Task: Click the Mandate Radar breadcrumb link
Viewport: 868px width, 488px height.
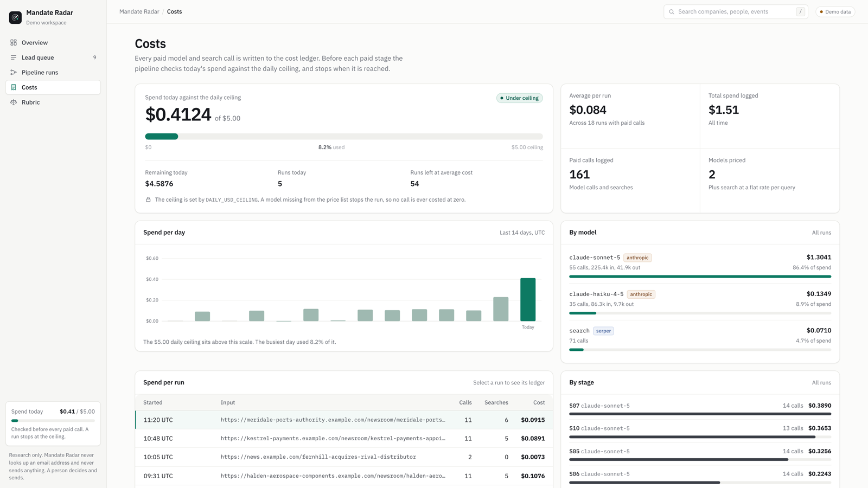Action: click(x=139, y=11)
